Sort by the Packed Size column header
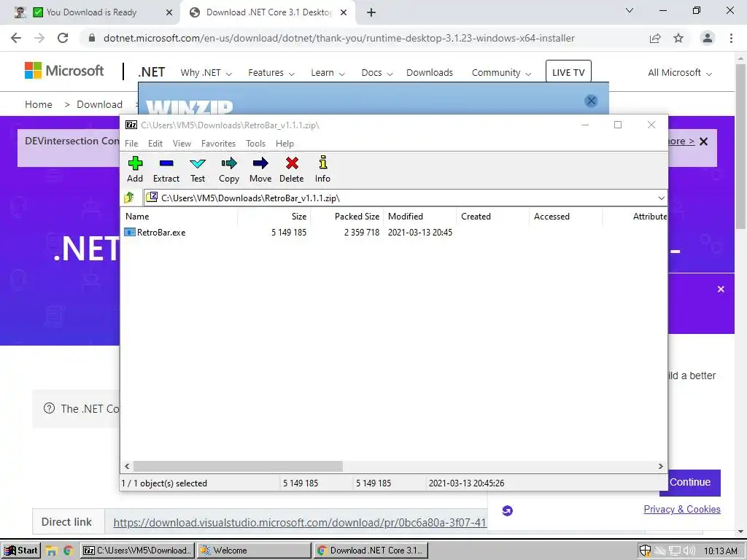This screenshot has width=747, height=560. [x=347, y=216]
